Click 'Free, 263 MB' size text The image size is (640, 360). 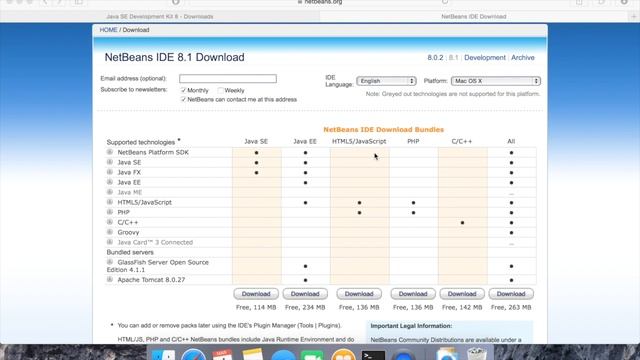point(511,307)
